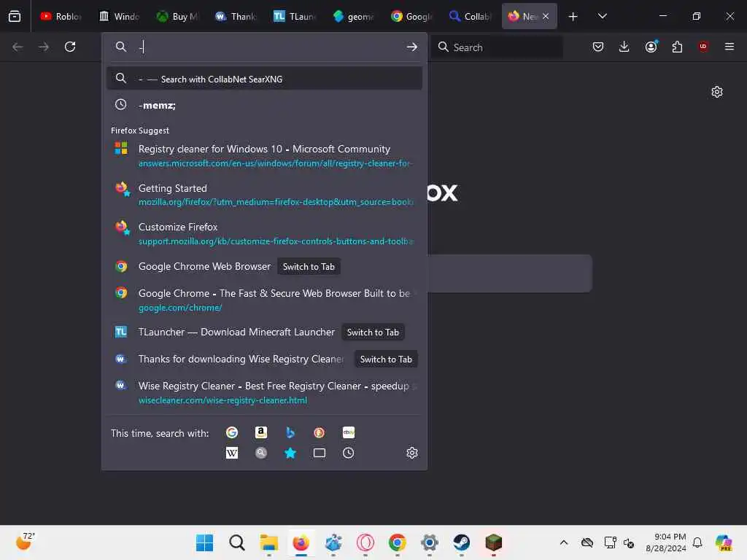The width and height of the screenshot is (747, 560).
Task: Click the Go arrow in the address bar
Action: click(412, 47)
